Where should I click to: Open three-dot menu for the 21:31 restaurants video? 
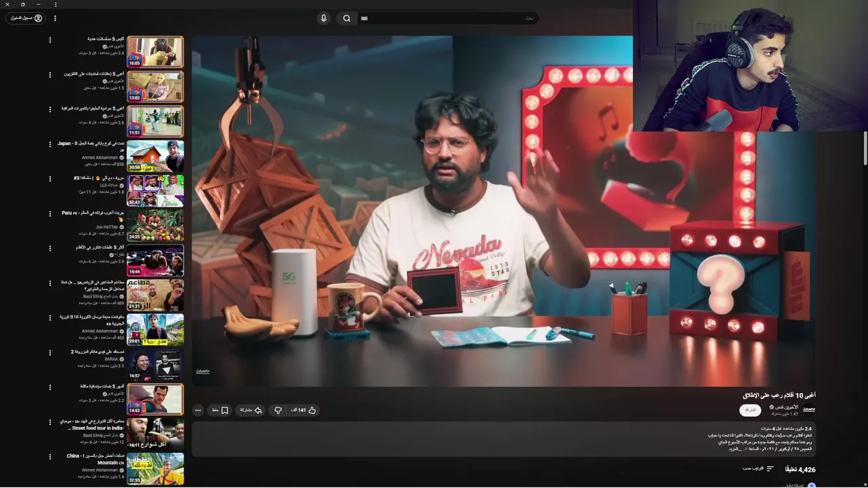tap(50, 283)
